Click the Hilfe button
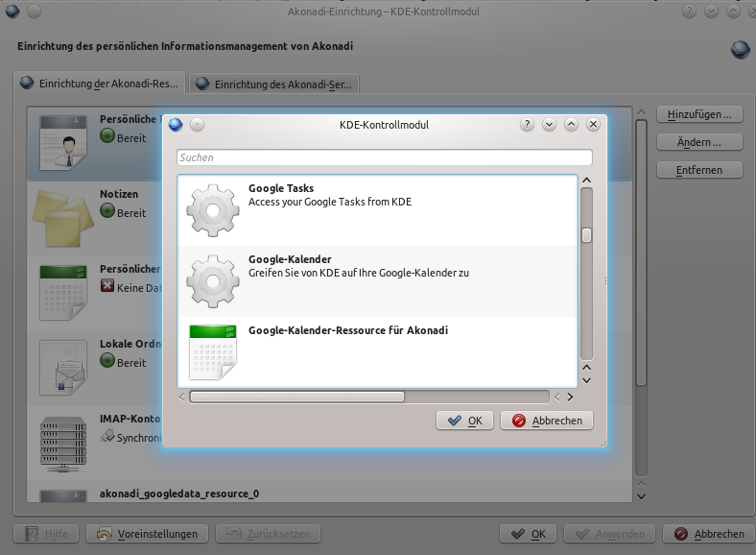 [x=46, y=534]
